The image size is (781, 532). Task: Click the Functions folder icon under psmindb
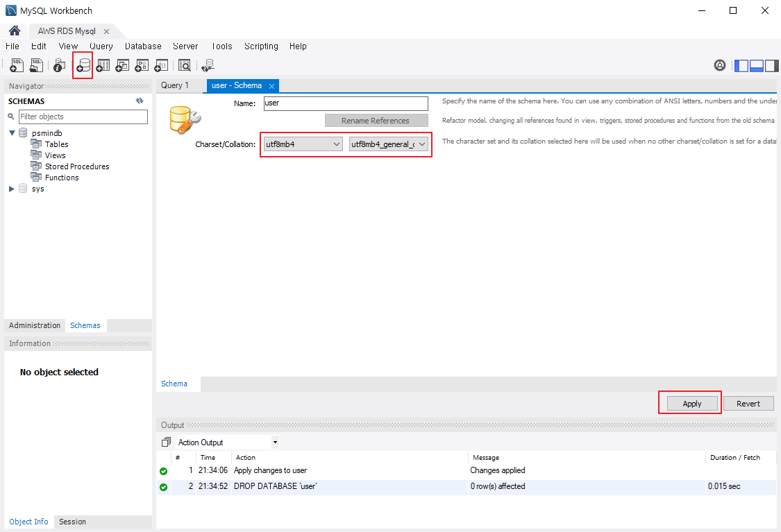pos(36,177)
